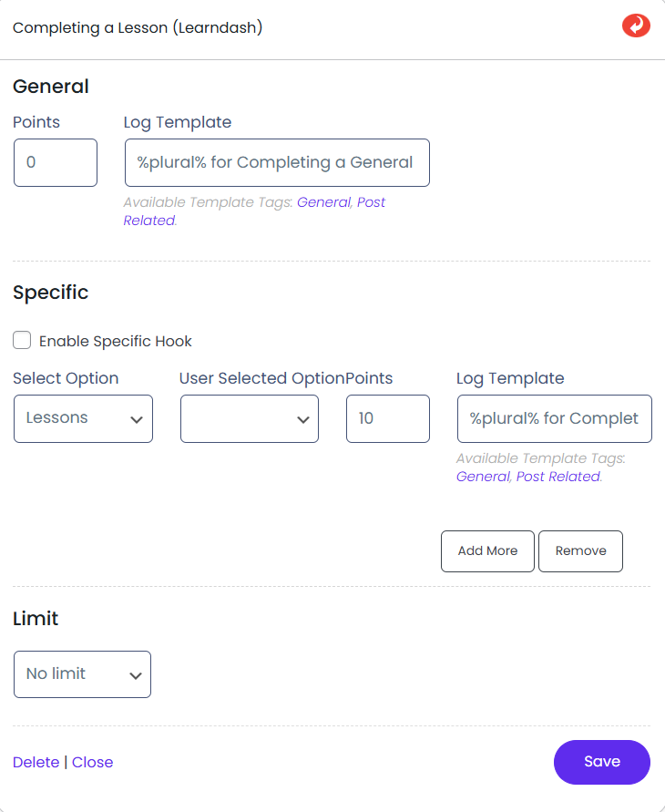Open General tags link in Specific section
Screen dimensions: 665x812
click(x=483, y=477)
